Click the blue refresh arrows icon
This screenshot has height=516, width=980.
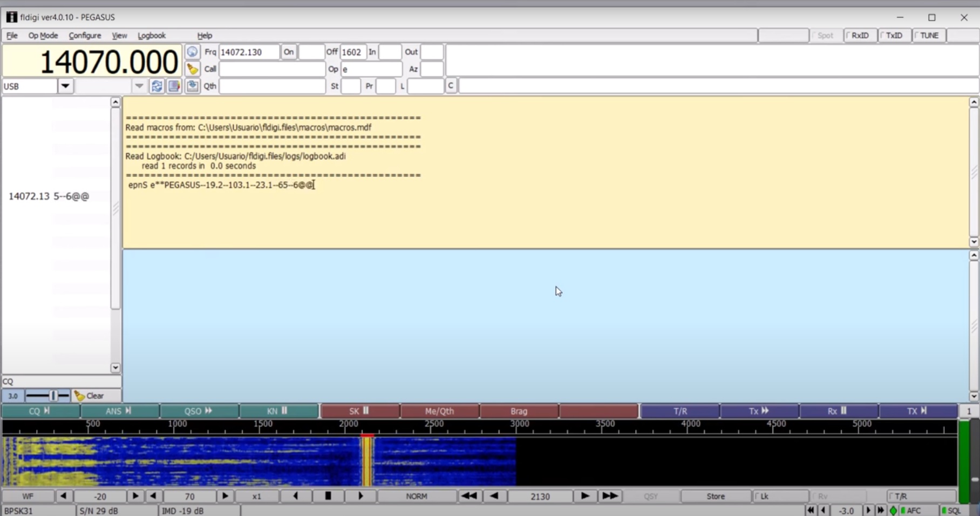(156, 86)
